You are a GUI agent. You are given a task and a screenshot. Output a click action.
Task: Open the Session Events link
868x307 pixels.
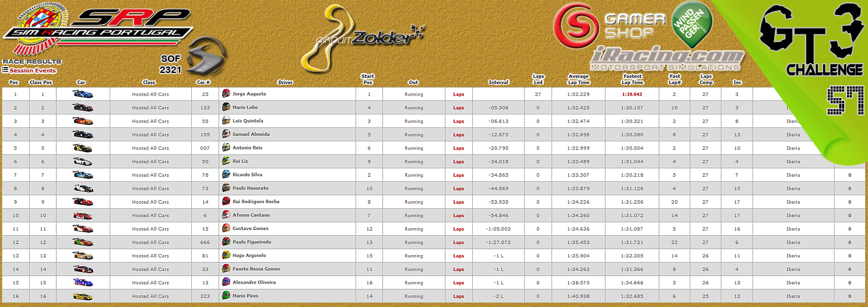(33, 71)
